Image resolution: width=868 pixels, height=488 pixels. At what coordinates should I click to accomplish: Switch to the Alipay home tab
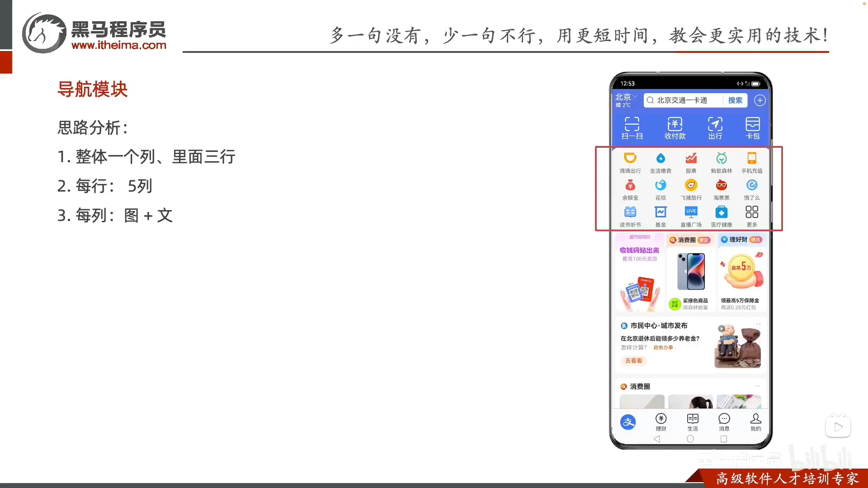(628, 422)
